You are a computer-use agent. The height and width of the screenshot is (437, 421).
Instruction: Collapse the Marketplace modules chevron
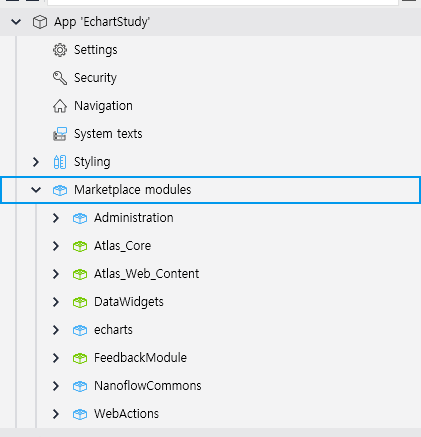36,190
